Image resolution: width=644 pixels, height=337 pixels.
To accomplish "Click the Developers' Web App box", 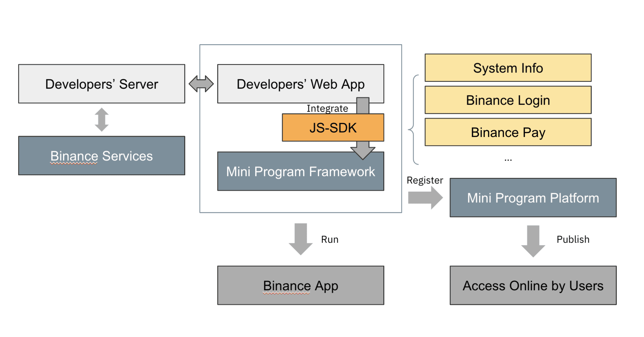I will (x=301, y=84).
